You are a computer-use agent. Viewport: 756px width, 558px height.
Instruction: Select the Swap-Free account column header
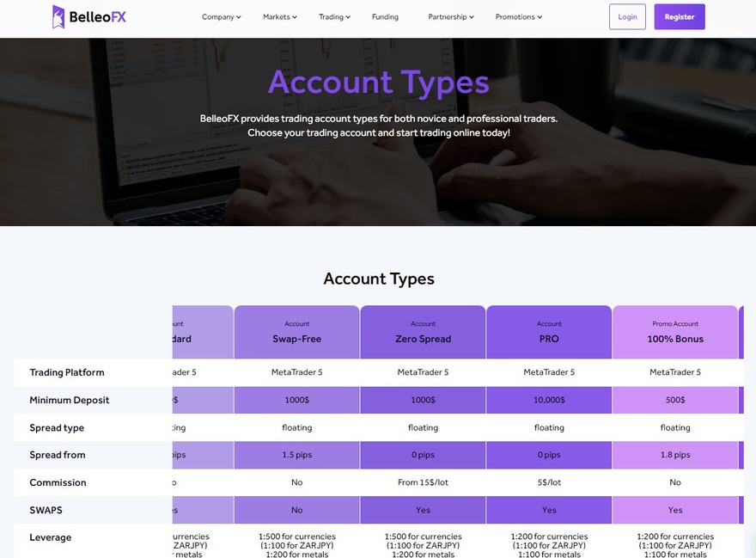pyautogui.click(x=297, y=332)
